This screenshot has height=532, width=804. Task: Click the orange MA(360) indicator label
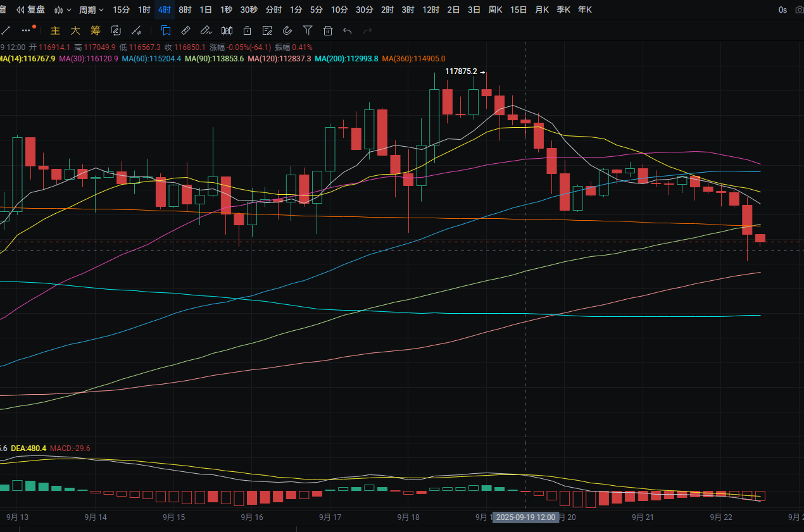click(x=413, y=58)
